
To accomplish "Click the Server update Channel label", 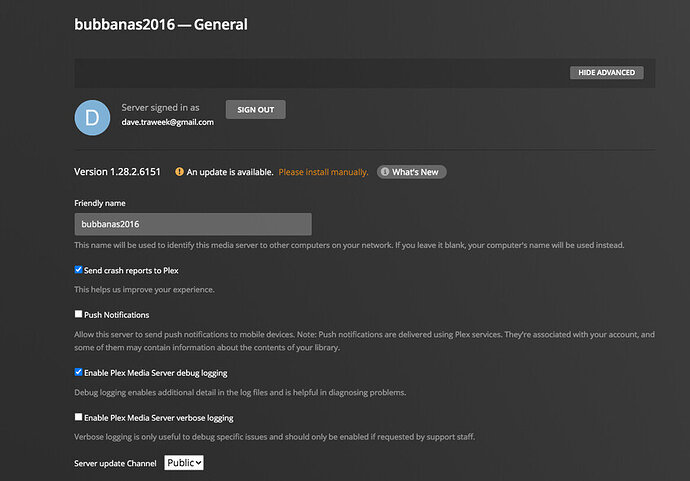I will pyautogui.click(x=115, y=463).
